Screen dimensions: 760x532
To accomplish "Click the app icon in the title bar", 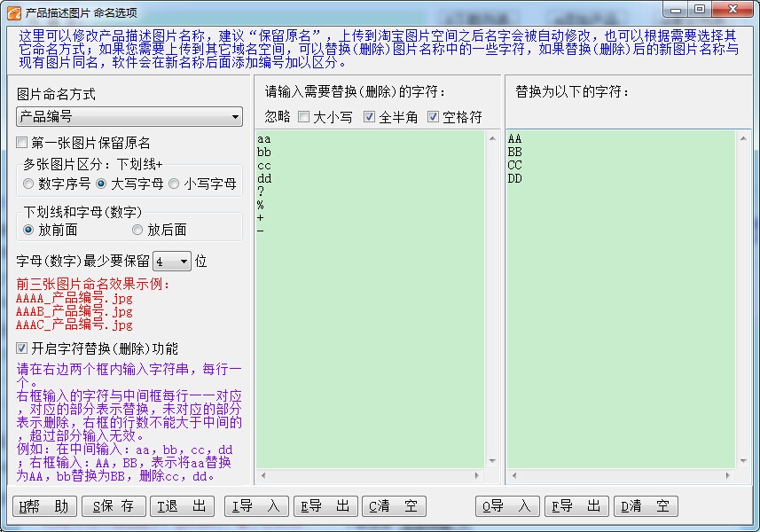I will pyautogui.click(x=13, y=10).
